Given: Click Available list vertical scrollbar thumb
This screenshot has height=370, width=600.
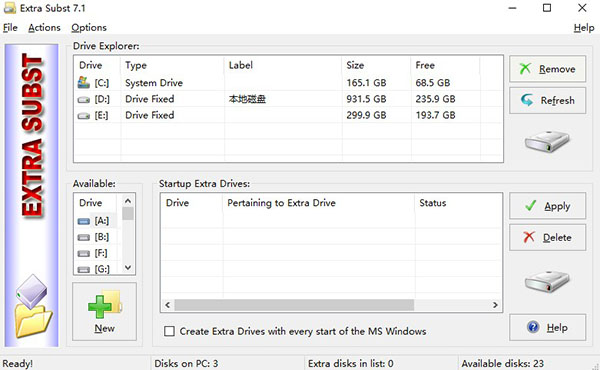Looking at the screenshot, I should click(x=128, y=214).
